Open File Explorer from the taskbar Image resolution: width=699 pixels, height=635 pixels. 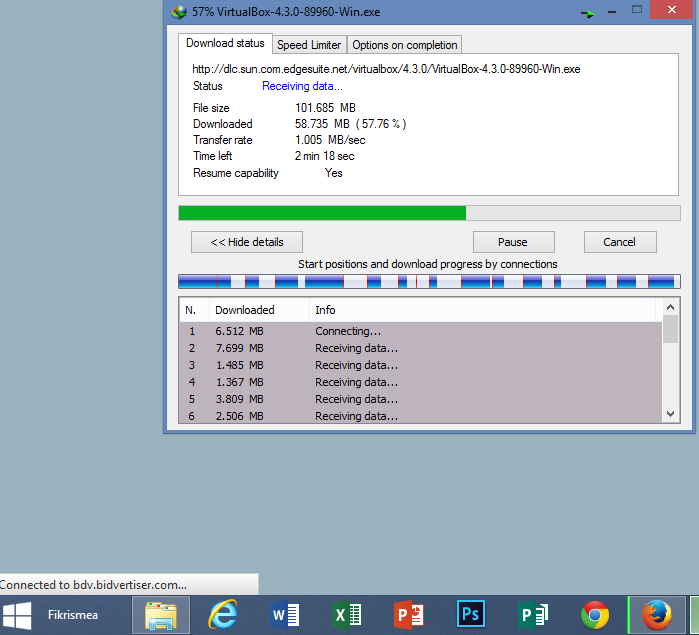pyautogui.click(x=161, y=615)
